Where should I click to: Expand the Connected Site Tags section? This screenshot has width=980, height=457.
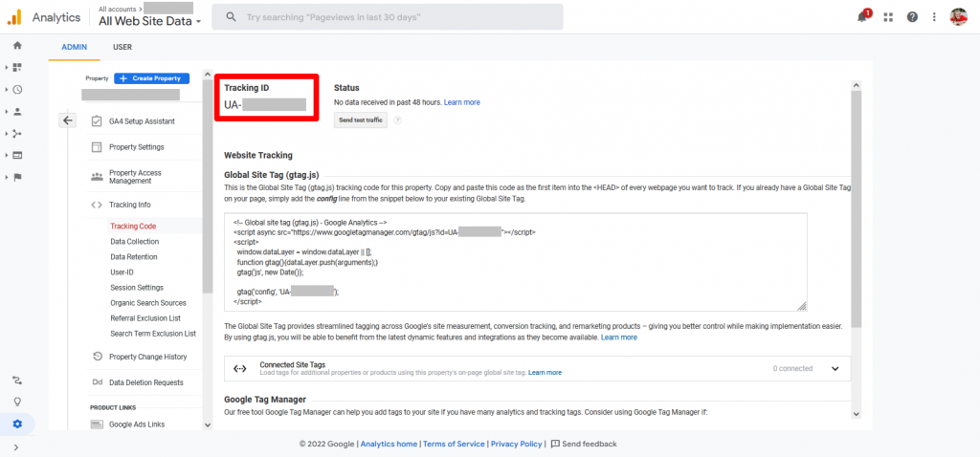coord(835,368)
